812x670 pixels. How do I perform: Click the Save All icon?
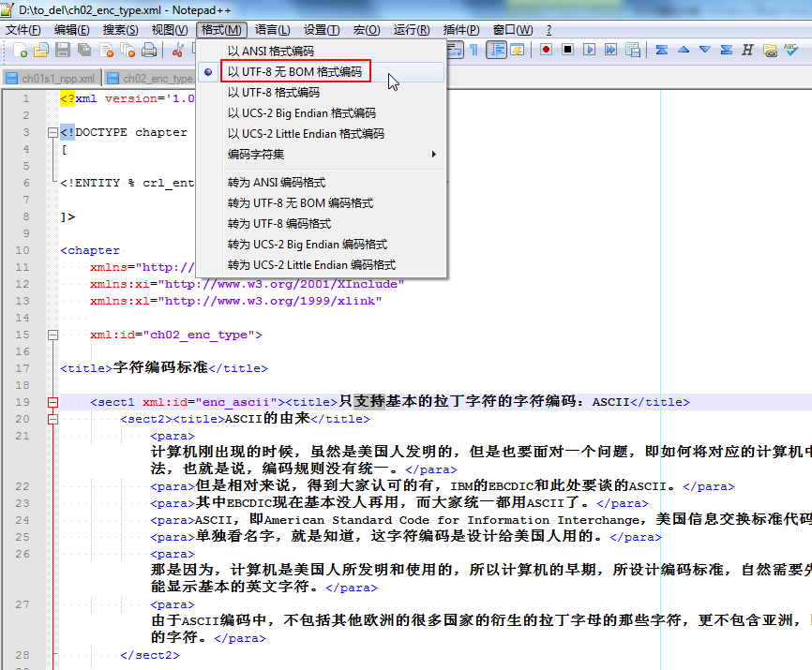pos(84,51)
